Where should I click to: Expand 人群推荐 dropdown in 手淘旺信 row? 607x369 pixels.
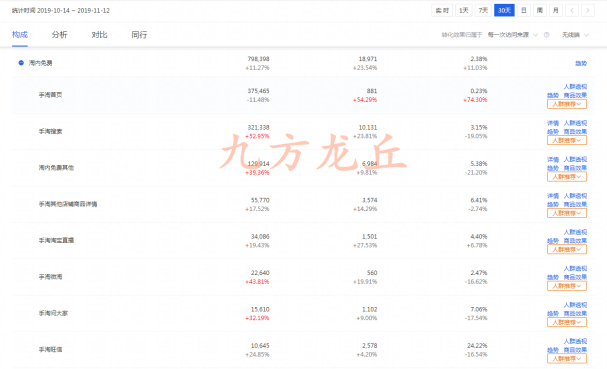(x=567, y=359)
